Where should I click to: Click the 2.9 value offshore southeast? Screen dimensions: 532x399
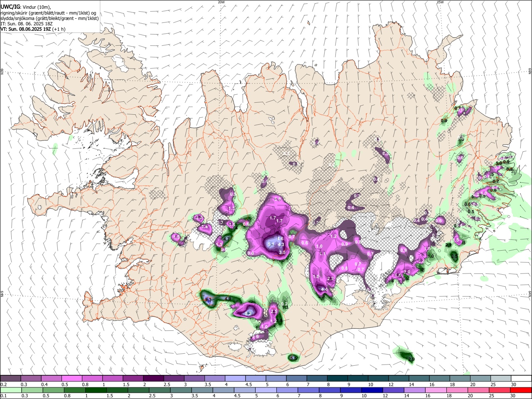[411, 359]
